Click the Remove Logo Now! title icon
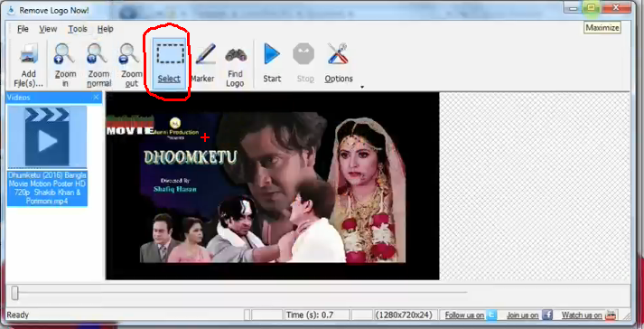644x329 pixels. 11,10
